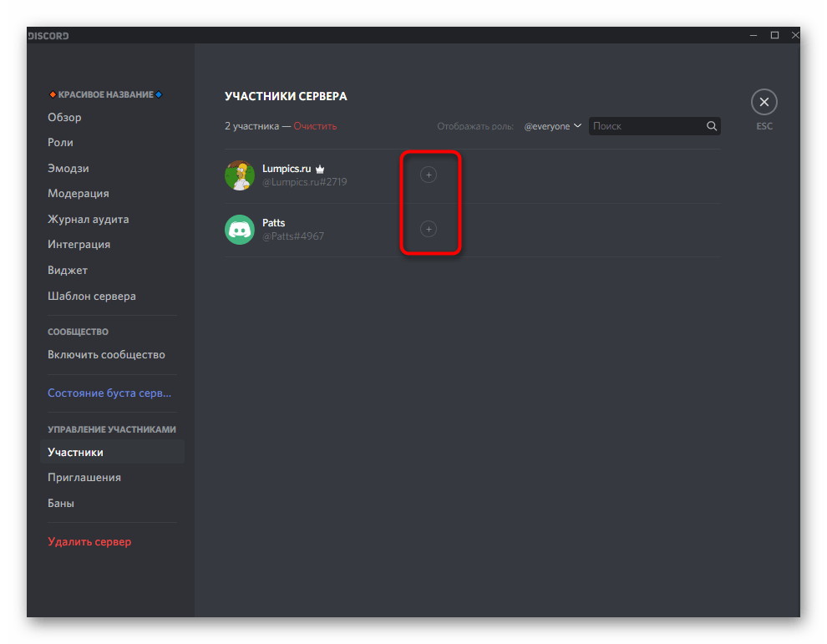Click the member search input field

tap(647, 126)
